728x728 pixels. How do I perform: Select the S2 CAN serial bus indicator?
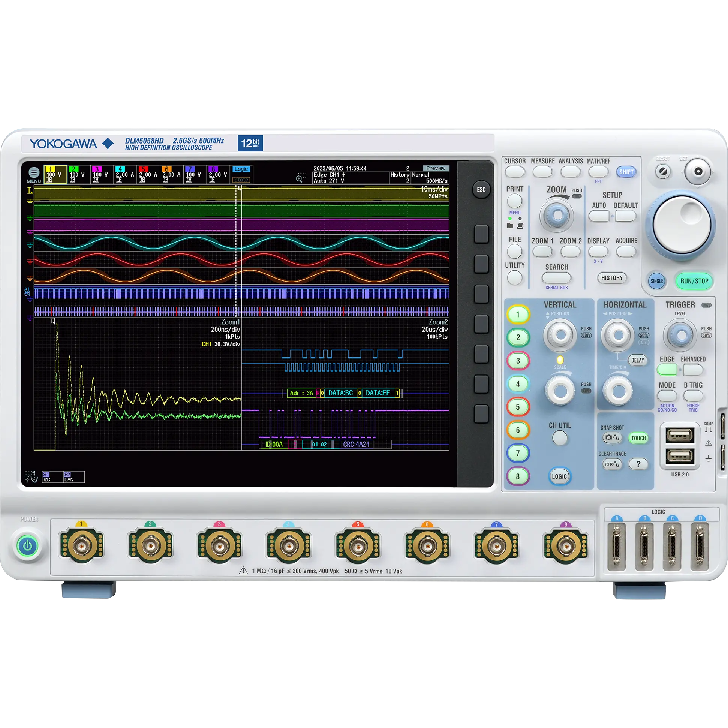73,477
